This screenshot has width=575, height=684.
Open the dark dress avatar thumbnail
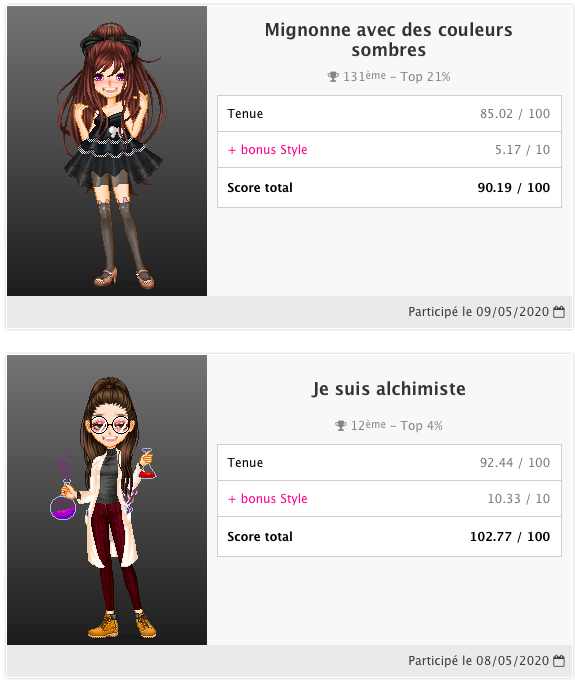[x=107, y=151]
